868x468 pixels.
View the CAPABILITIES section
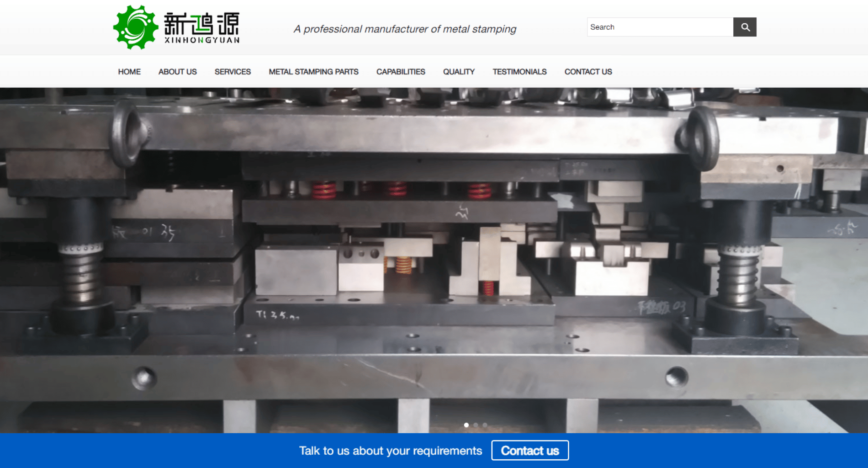click(400, 72)
